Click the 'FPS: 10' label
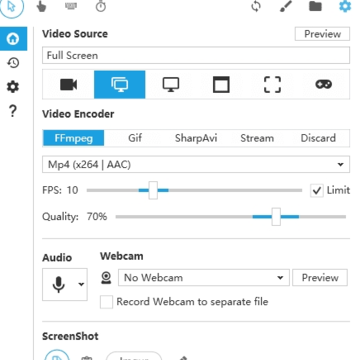Screen dimensions: 360x360 point(60,190)
